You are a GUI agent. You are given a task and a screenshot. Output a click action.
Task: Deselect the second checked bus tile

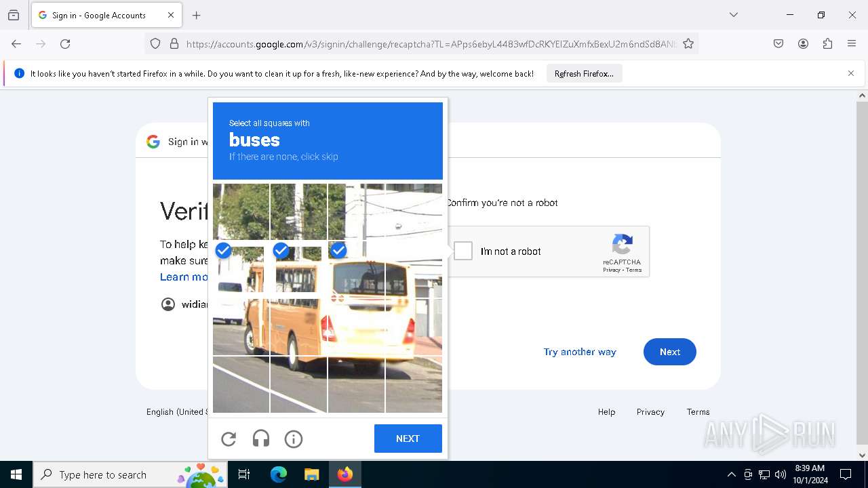(298, 270)
